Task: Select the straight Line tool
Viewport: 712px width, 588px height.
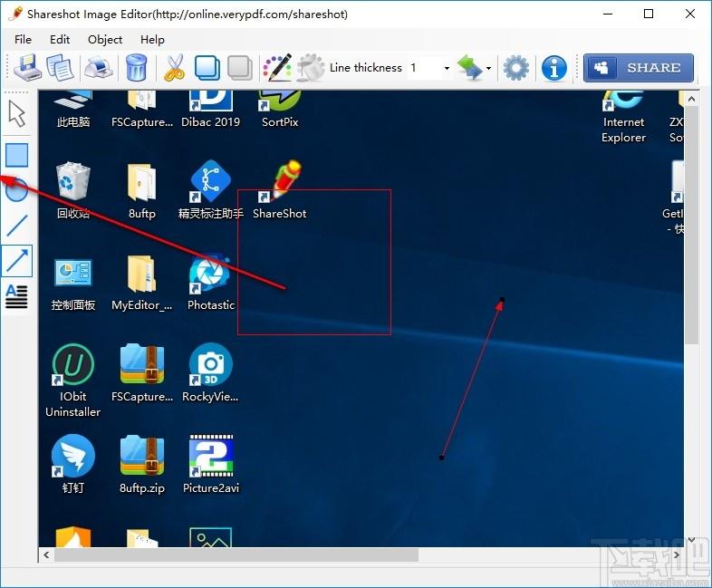Action: [x=17, y=226]
